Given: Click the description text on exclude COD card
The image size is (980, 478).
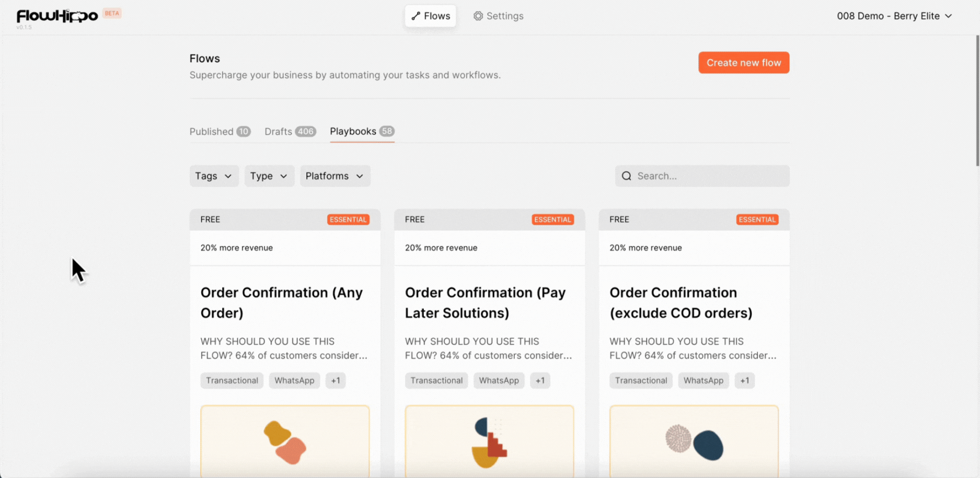Looking at the screenshot, I should 693,348.
